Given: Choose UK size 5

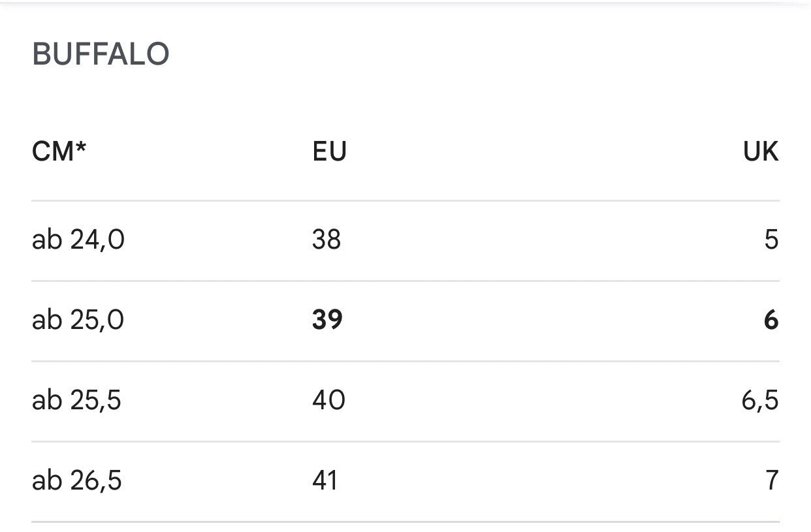Looking at the screenshot, I should click(x=771, y=240).
